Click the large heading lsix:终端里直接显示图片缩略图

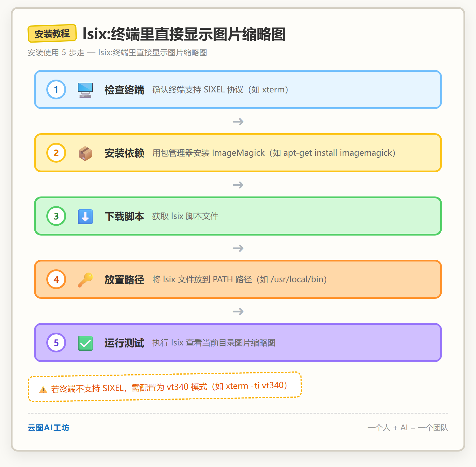point(184,34)
